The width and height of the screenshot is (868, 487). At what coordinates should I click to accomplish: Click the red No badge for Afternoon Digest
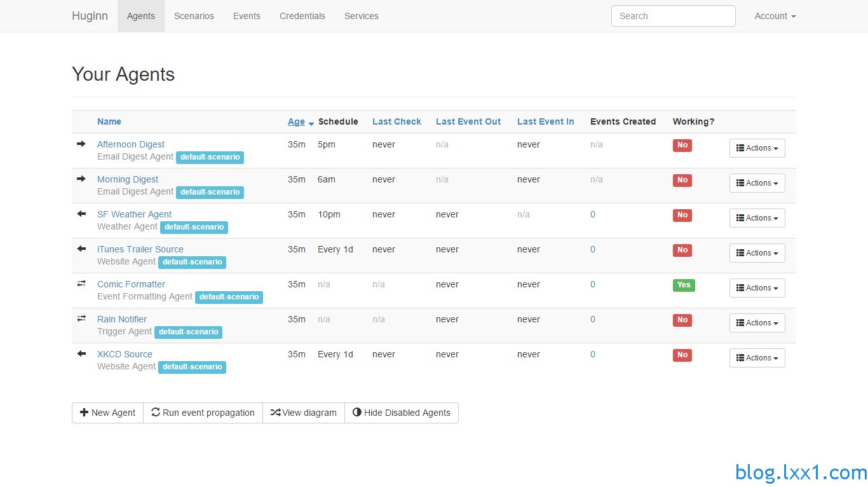click(682, 145)
